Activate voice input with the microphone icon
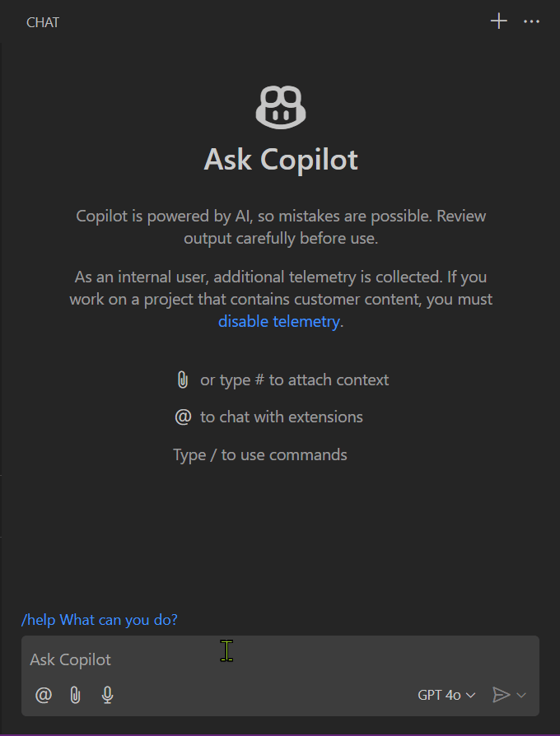Image resolution: width=560 pixels, height=736 pixels. [107, 695]
